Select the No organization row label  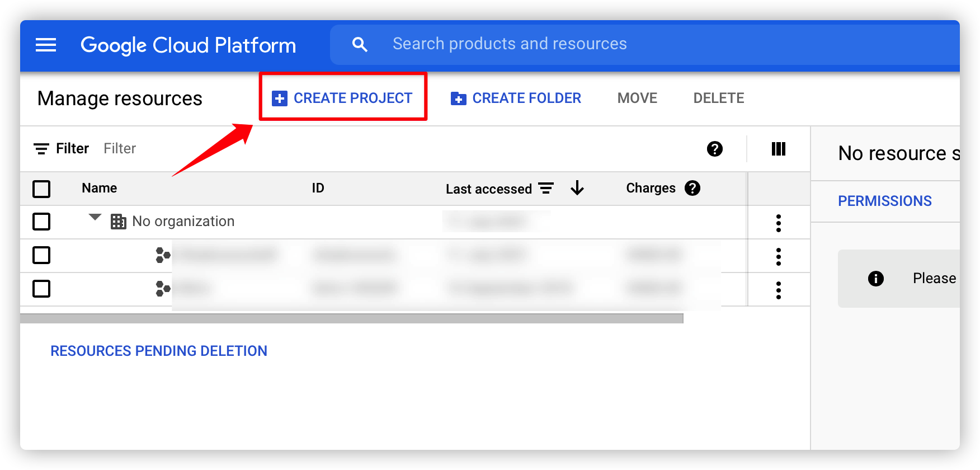(183, 222)
